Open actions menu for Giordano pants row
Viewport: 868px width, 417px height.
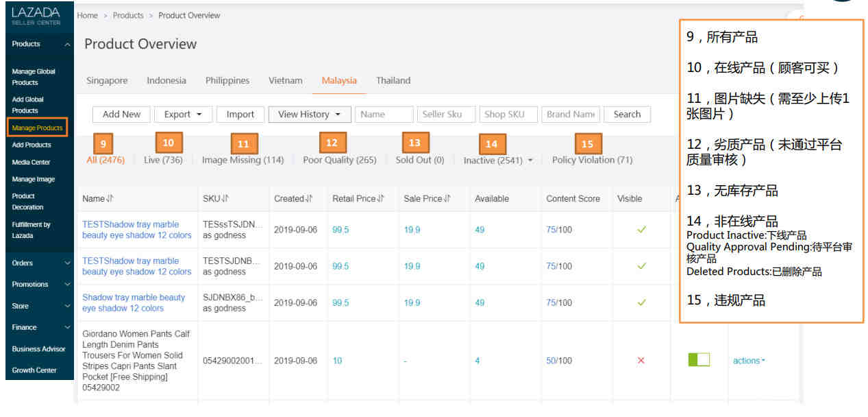[749, 361]
